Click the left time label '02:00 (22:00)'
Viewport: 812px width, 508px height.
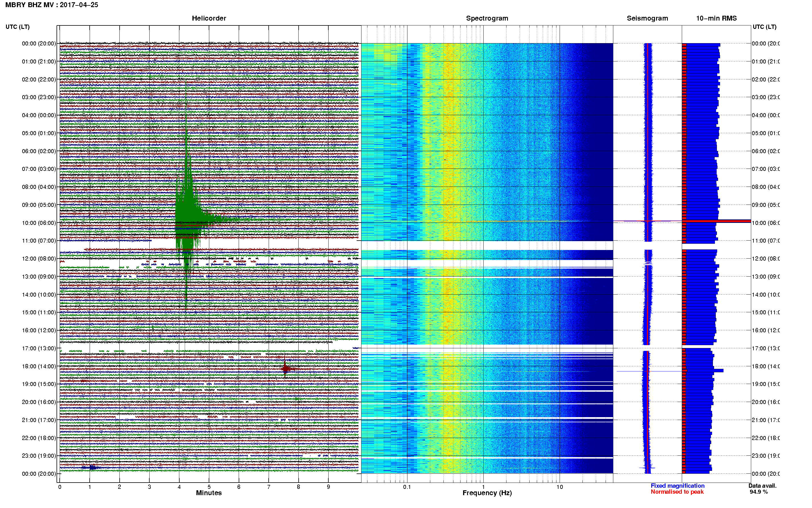[x=39, y=79]
